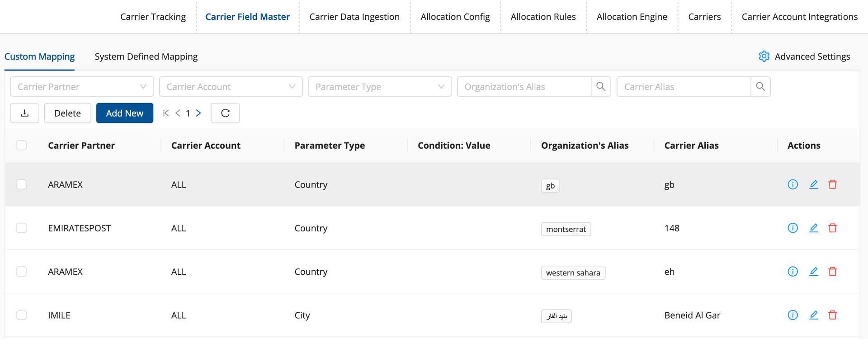The width and height of the screenshot is (868, 339).
Task: Open info icon for EMIRATESPOST row
Action: [x=793, y=228]
